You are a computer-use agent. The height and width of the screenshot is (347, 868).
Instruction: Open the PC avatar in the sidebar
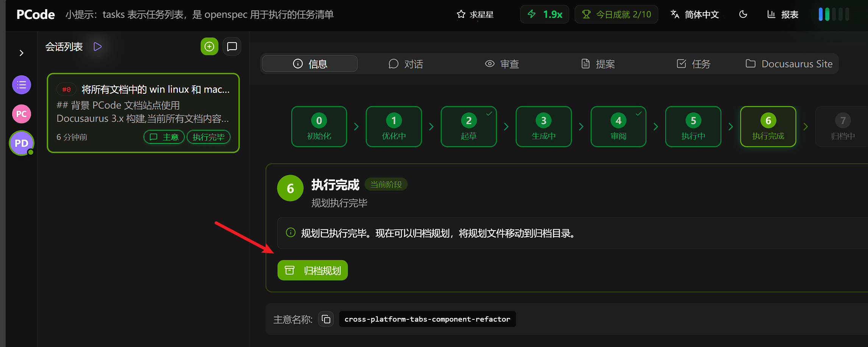(x=21, y=114)
